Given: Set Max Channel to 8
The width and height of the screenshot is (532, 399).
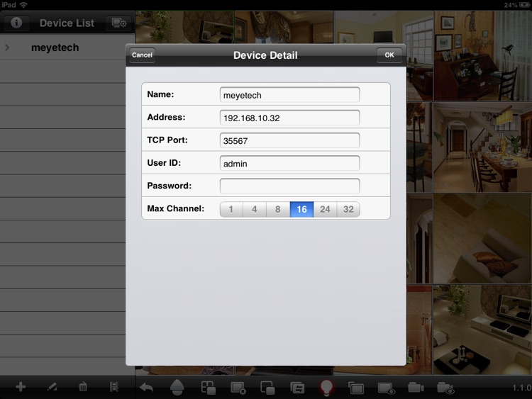Looking at the screenshot, I should [x=278, y=209].
